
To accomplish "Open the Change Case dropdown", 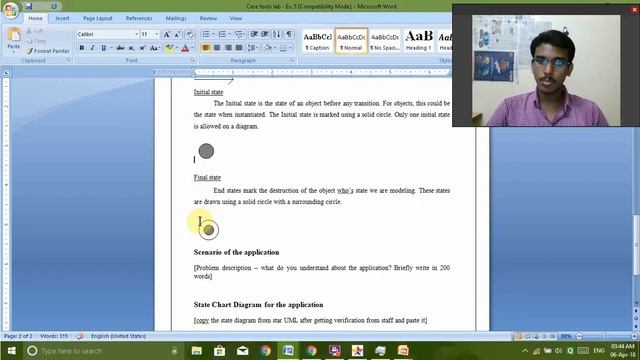I will [154, 48].
